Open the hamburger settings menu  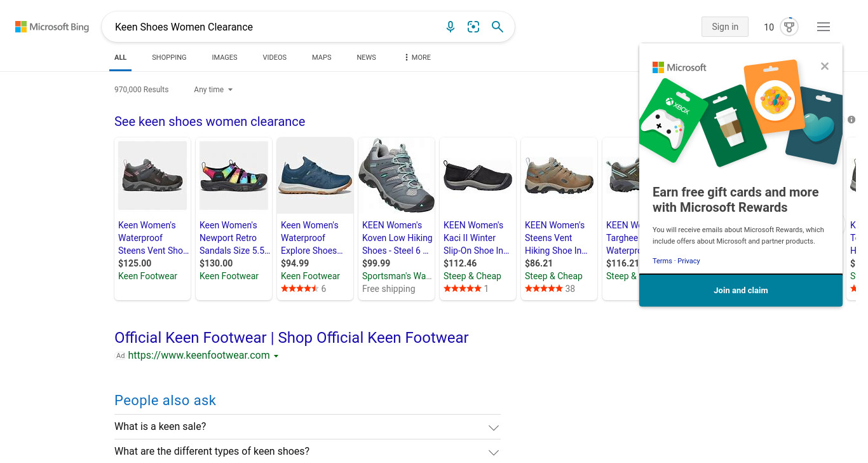pos(824,27)
